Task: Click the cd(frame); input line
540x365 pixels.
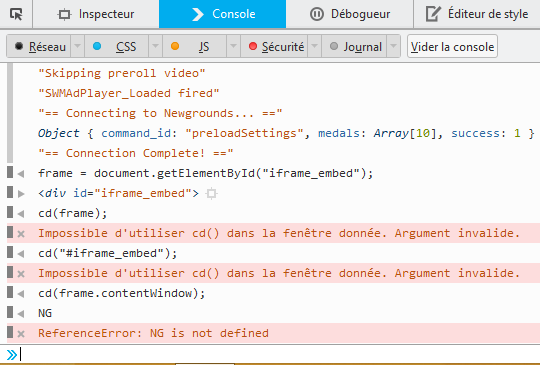Action: click(72, 213)
